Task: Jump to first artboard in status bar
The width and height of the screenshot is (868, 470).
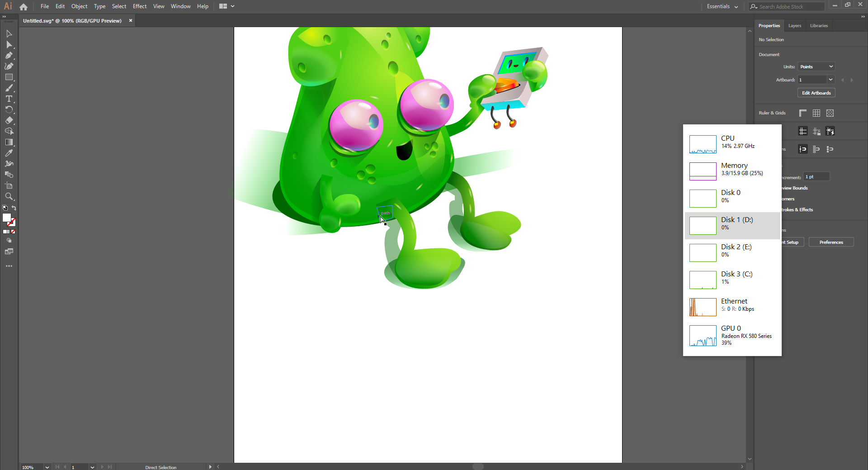Action: (57, 467)
